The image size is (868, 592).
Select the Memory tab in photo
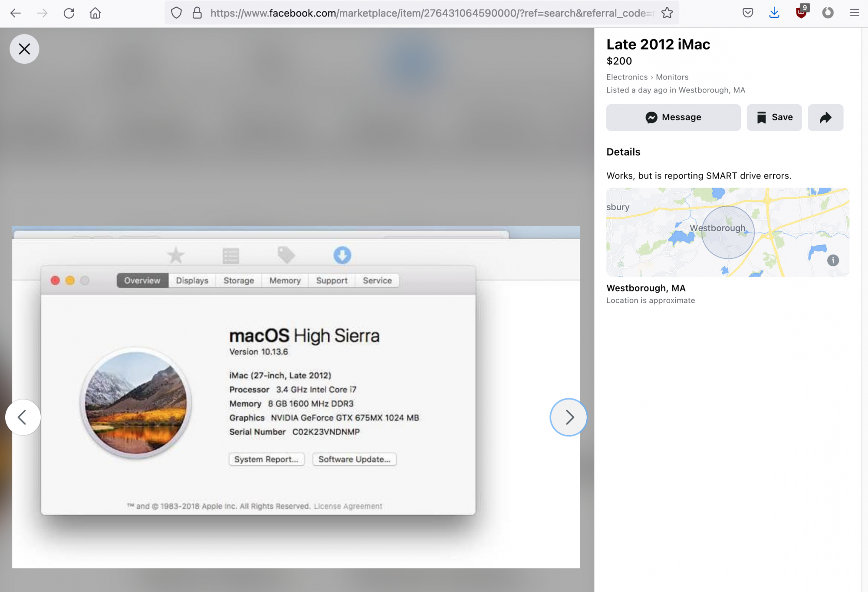(x=285, y=281)
